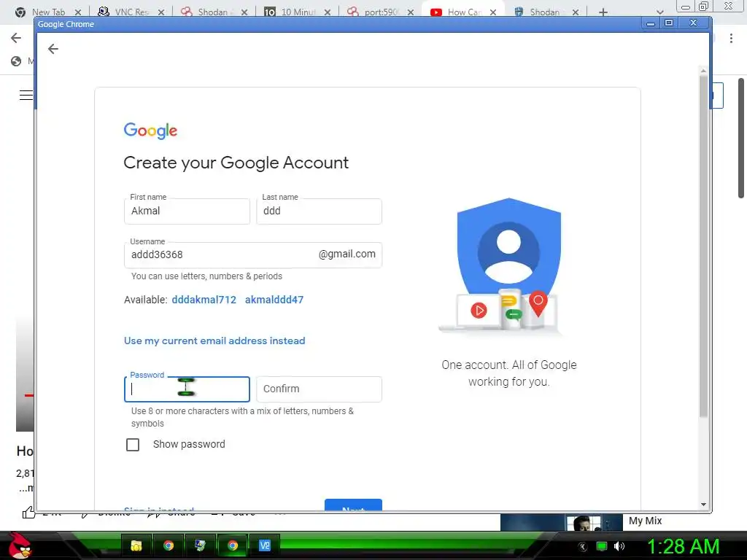Click the @gmail.com suffix text
Image resolution: width=747 pixels, height=560 pixels.
click(347, 254)
